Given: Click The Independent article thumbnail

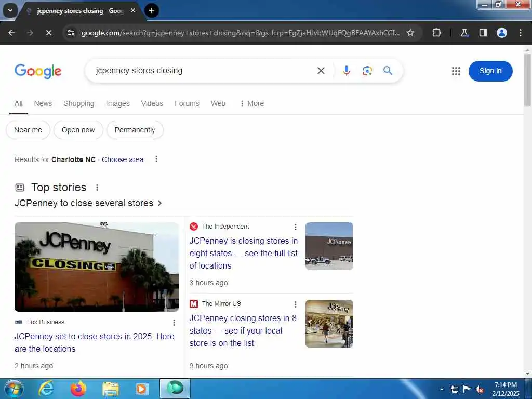Looking at the screenshot, I should (329, 246).
